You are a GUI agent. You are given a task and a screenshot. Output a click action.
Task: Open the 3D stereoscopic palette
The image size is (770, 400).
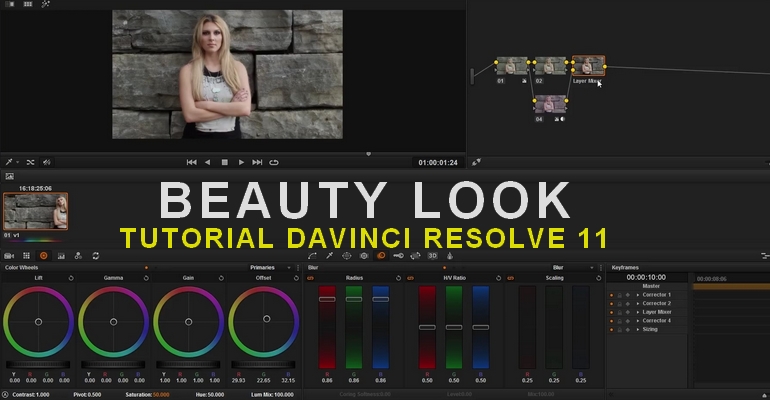433,256
